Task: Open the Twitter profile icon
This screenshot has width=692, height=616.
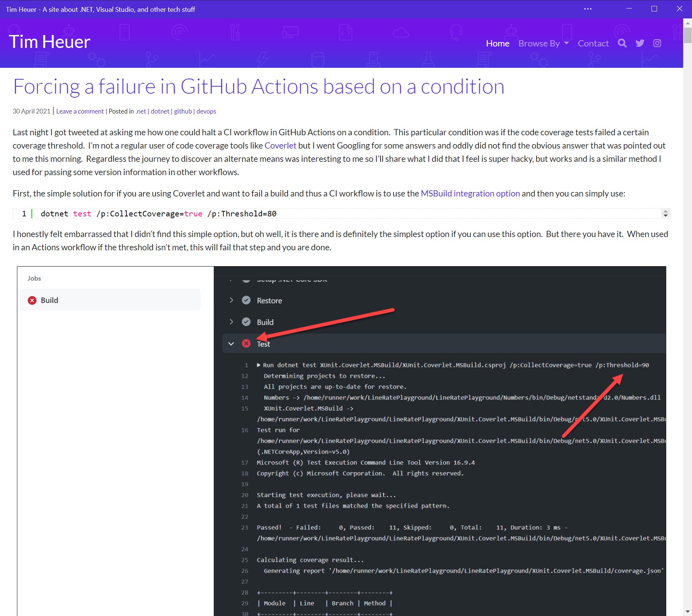Action: point(640,43)
